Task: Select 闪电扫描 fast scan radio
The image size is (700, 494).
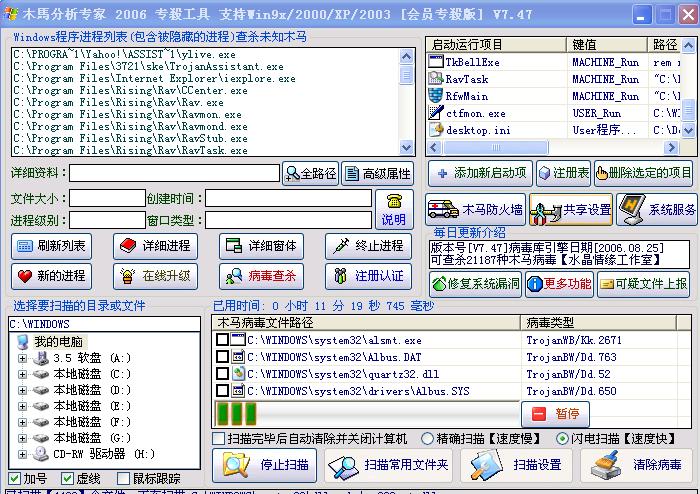Action: (562, 439)
